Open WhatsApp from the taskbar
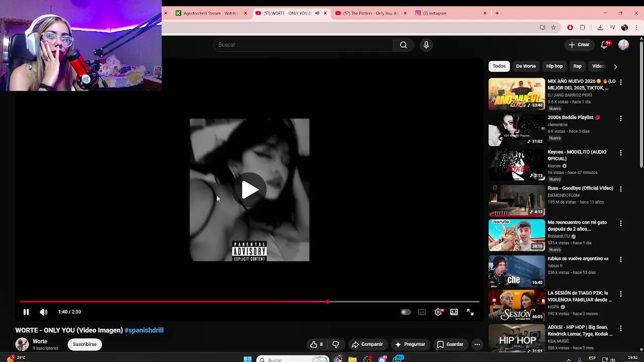Image resolution: width=644 pixels, height=362 pixels. pyautogui.click(x=398, y=359)
